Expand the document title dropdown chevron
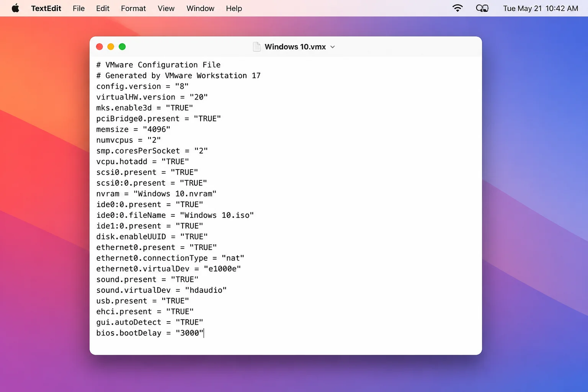Viewport: 588px width, 392px height. (332, 47)
